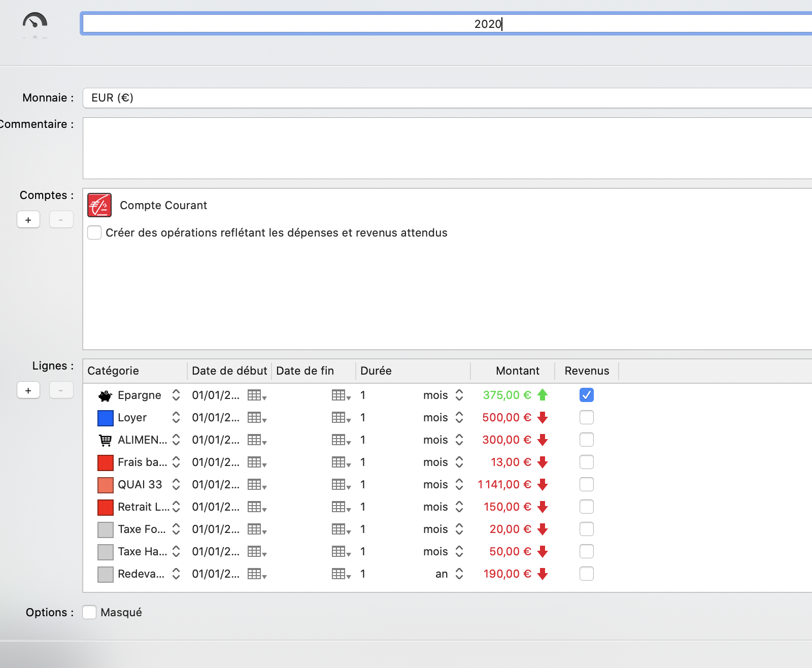The height and width of the screenshot is (668, 812).
Task: Open end date calendar for ALIMEN row
Action: tap(341, 440)
